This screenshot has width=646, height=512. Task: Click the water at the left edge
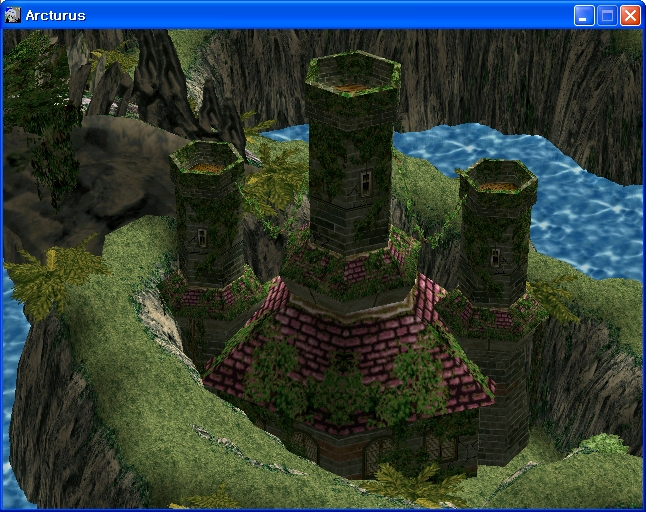tap(12, 330)
